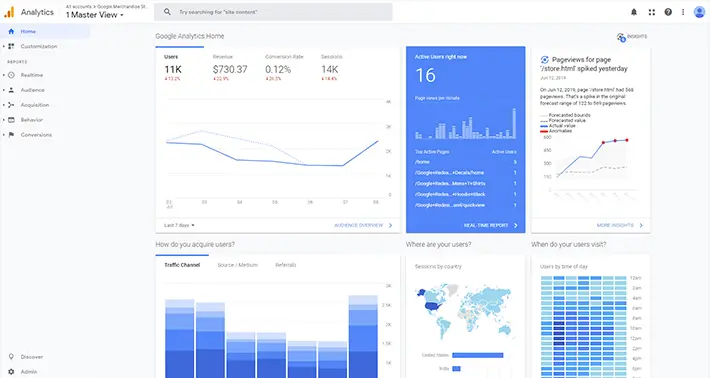The height and width of the screenshot is (378, 710).
Task: Click the insight card refresh icon
Action: pos(545,60)
